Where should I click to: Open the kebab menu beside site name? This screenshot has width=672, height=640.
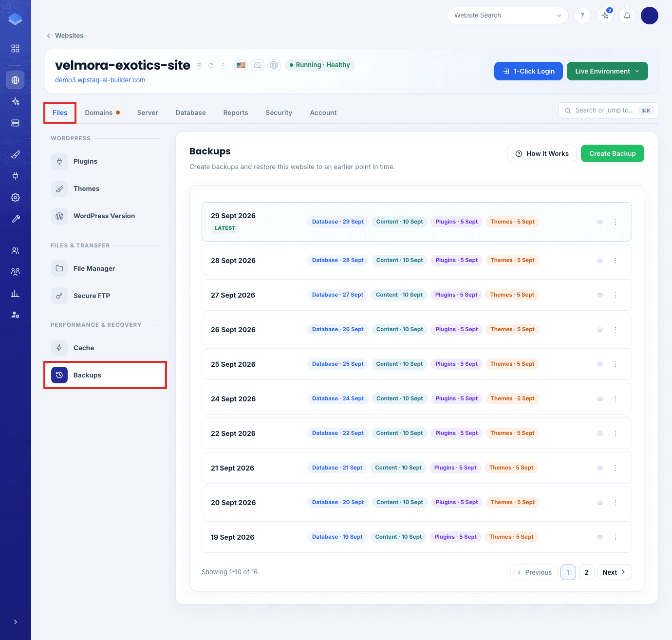(223, 66)
